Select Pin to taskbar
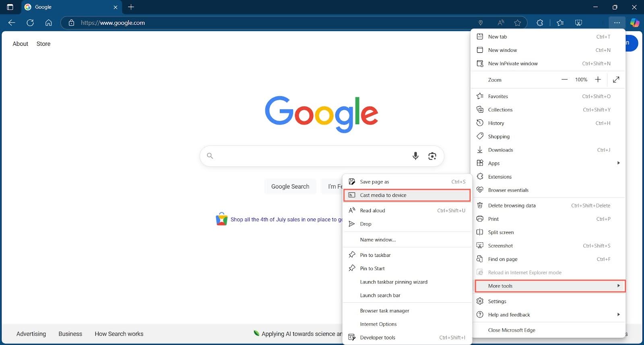 pyautogui.click(x=407, y=255)
